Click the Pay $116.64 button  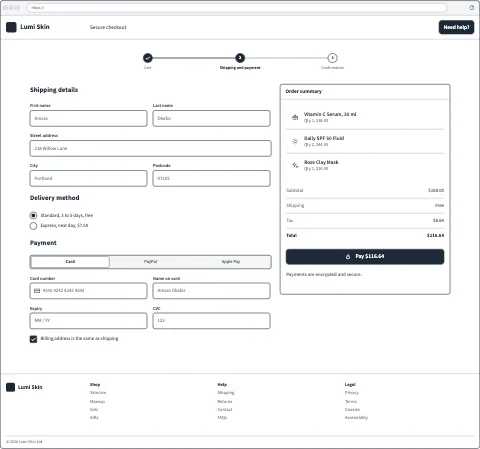[x=365, y=257]
